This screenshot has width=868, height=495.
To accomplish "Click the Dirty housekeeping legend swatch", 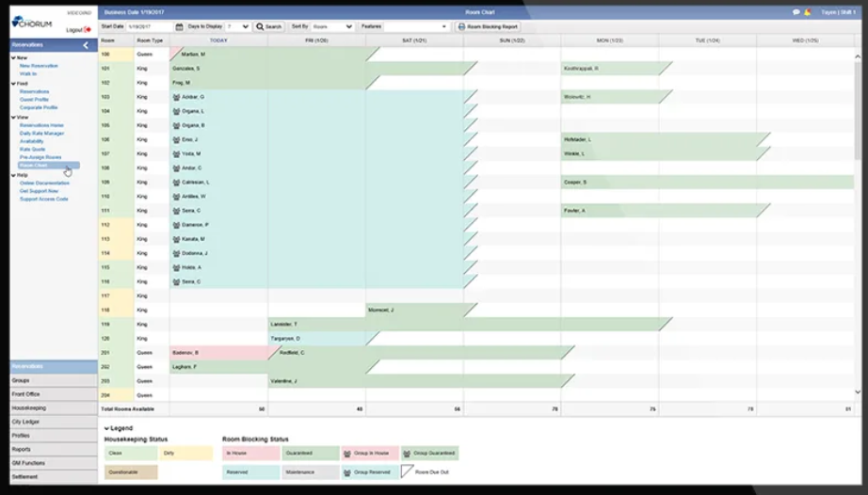I will 186,454.
